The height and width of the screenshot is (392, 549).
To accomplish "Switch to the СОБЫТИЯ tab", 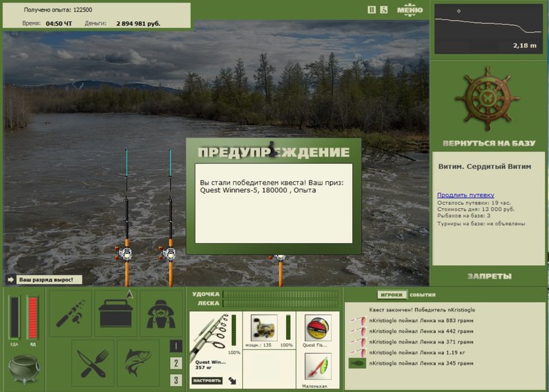I will [423, 295].
